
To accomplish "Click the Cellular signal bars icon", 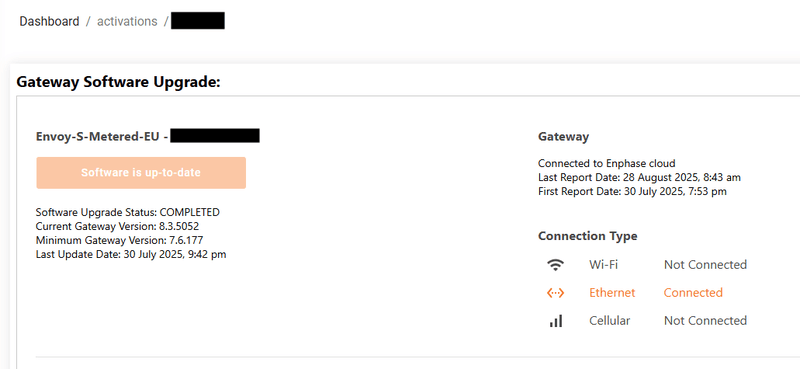I will (x=556, y=321).
